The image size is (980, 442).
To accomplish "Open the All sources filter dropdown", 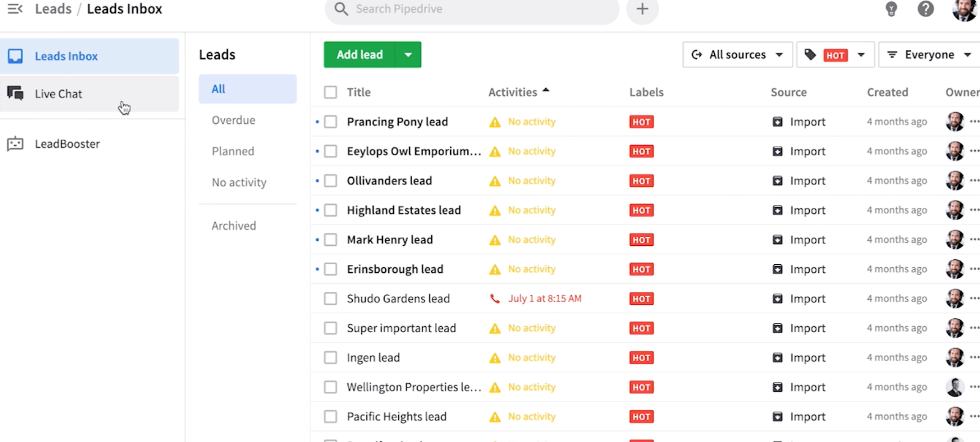I will (737, 55).
